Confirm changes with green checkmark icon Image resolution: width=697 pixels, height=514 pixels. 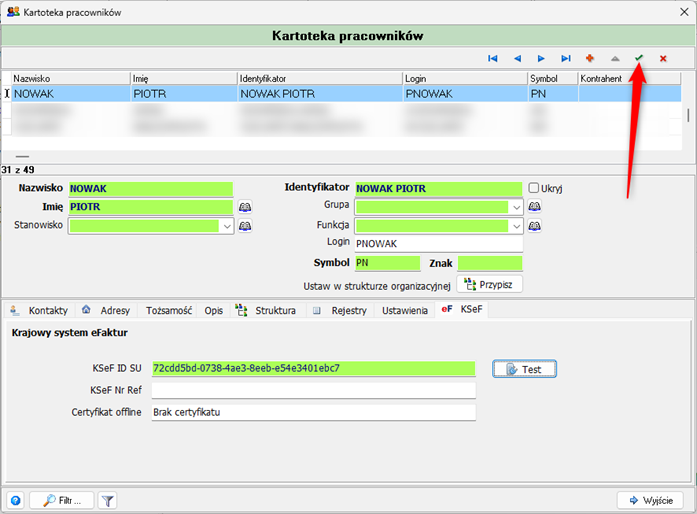639,59
